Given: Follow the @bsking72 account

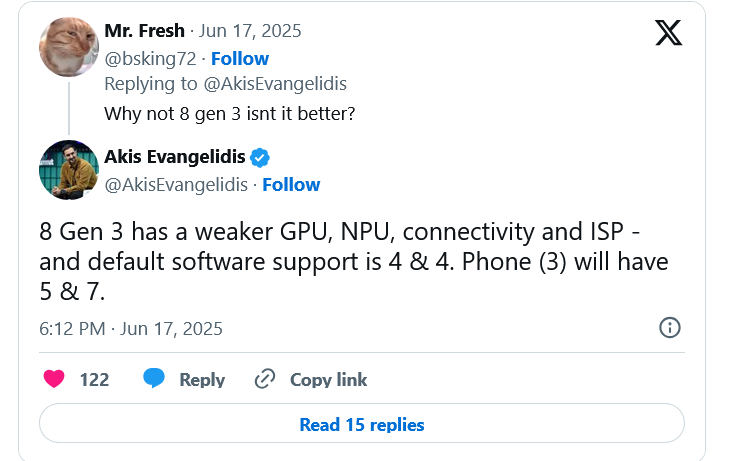Looking at the screenshot, I should [240, 59].
